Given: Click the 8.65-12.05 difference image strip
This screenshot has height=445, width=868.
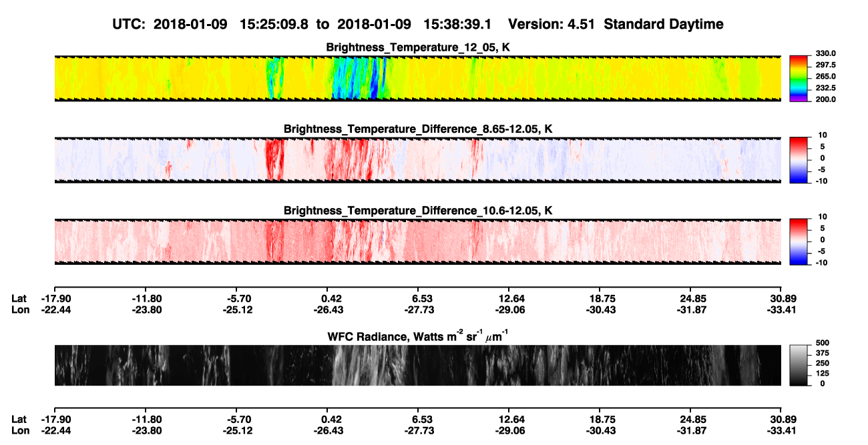Looking at the screenshot, I should coord(418,160).
